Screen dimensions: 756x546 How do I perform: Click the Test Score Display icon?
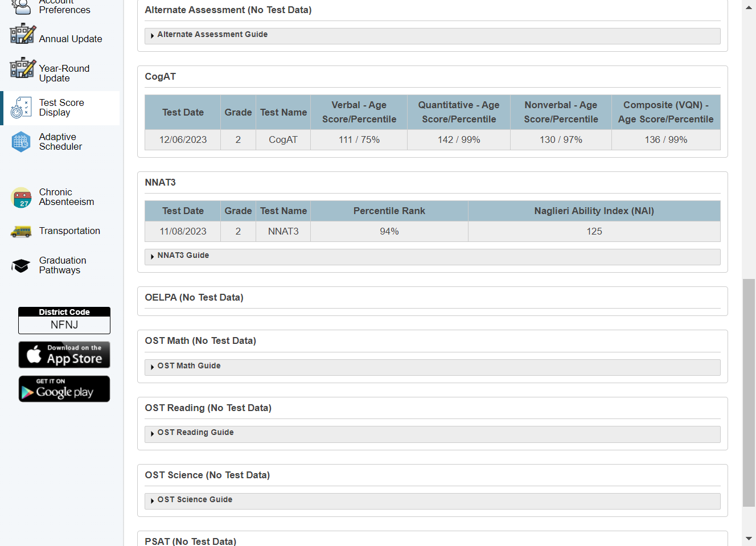tap(22, 108)
